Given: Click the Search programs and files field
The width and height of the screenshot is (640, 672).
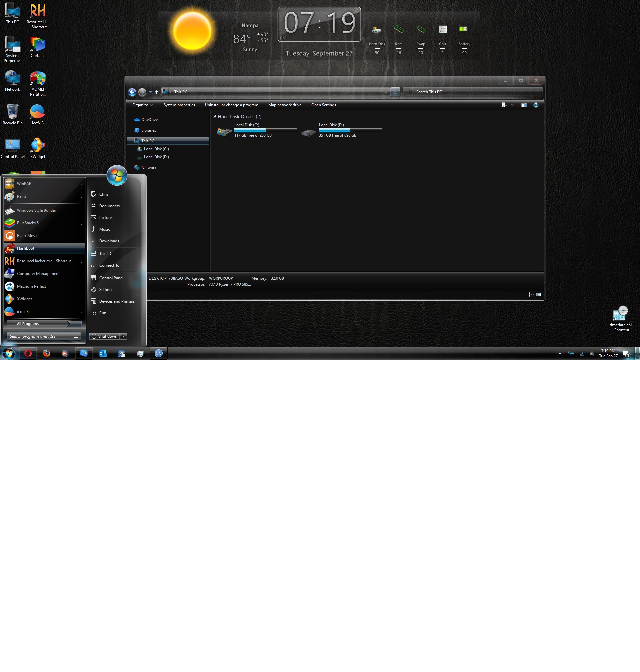Looking at the screenshot, I should pos(41,336).
